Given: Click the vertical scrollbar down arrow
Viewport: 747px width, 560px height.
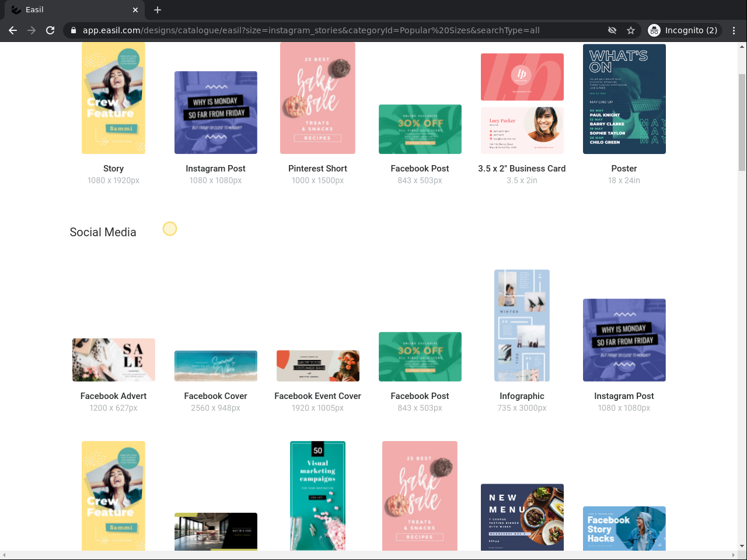Looking at the screenshot, I should tap(742, 547).
